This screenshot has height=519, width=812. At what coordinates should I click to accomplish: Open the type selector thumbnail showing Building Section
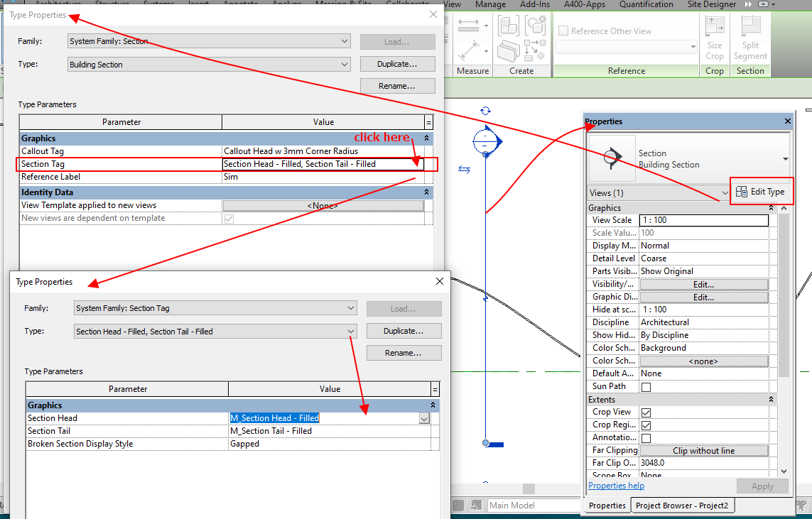coord(612,157)
